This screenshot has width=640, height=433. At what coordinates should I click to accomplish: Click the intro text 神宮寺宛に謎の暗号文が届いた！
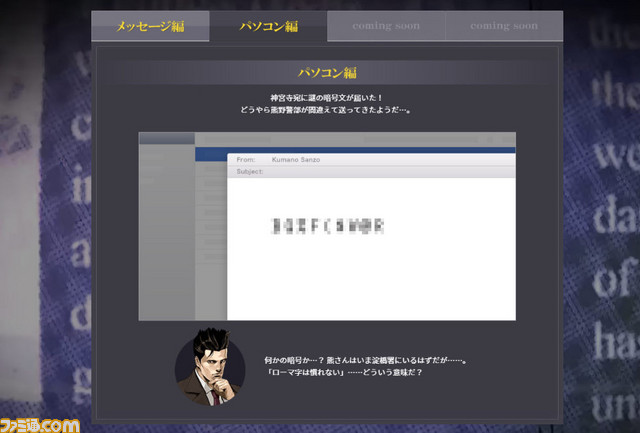coord(327,98)
